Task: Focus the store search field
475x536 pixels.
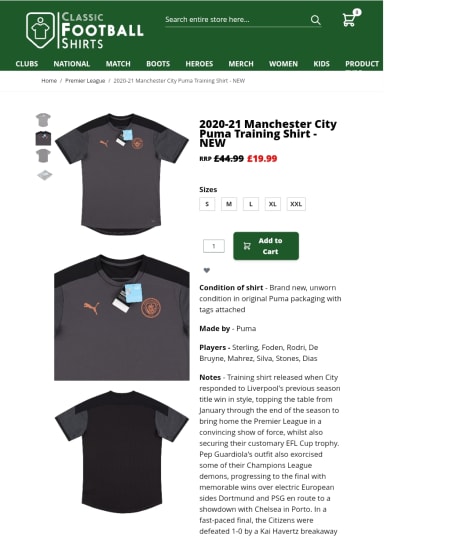Action: click(x=237, y=20)
